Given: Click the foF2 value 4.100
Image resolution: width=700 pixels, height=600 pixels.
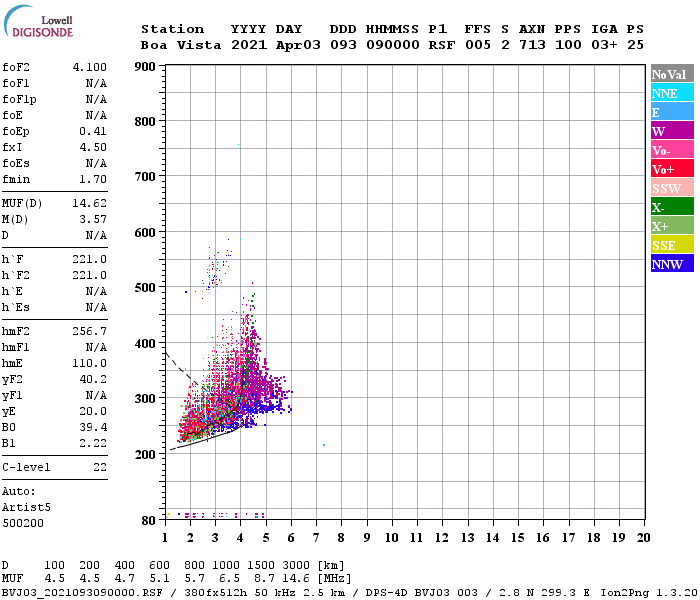Looking at the screenshot, I should pos(90,67).
